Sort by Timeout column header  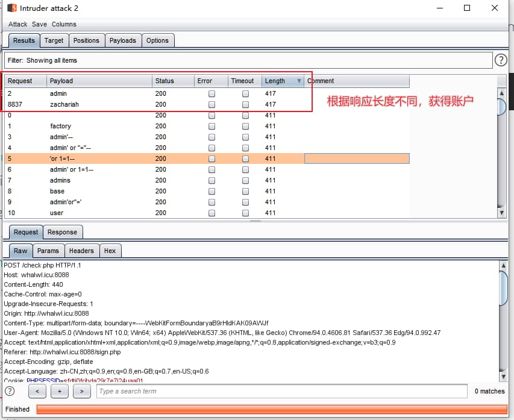(245, 81)
